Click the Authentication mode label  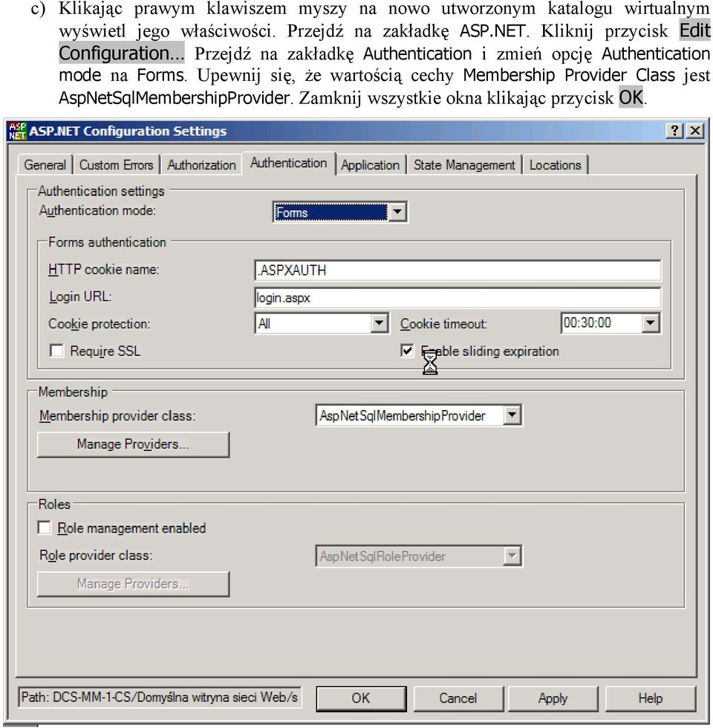97,210
